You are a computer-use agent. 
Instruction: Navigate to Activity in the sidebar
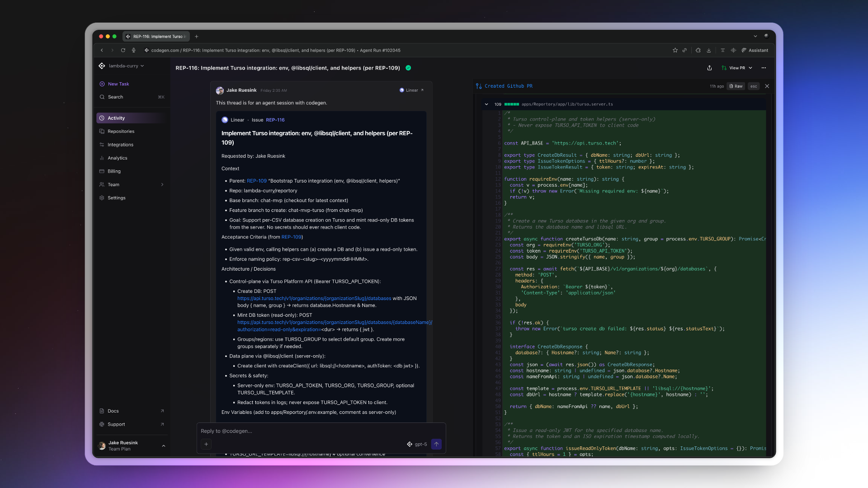116,117
